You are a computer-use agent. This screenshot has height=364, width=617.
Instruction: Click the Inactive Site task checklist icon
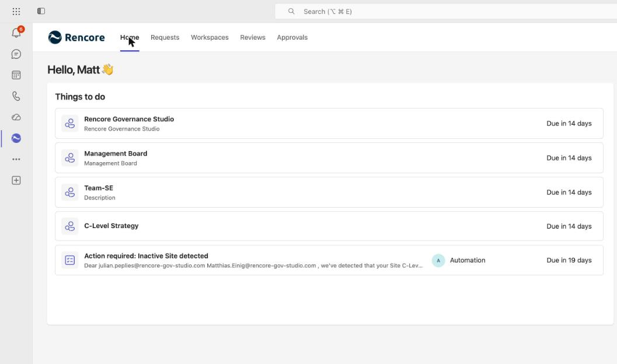pos(70,260)
